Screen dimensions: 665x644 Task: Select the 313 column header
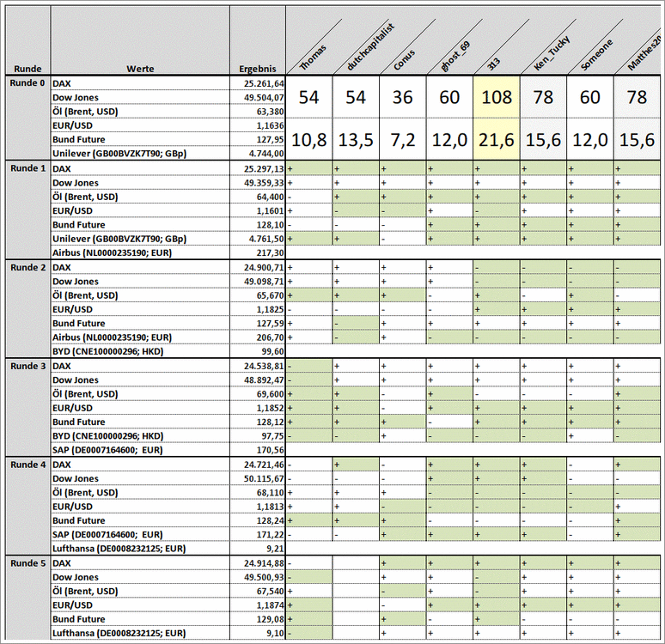coord(493,64)
